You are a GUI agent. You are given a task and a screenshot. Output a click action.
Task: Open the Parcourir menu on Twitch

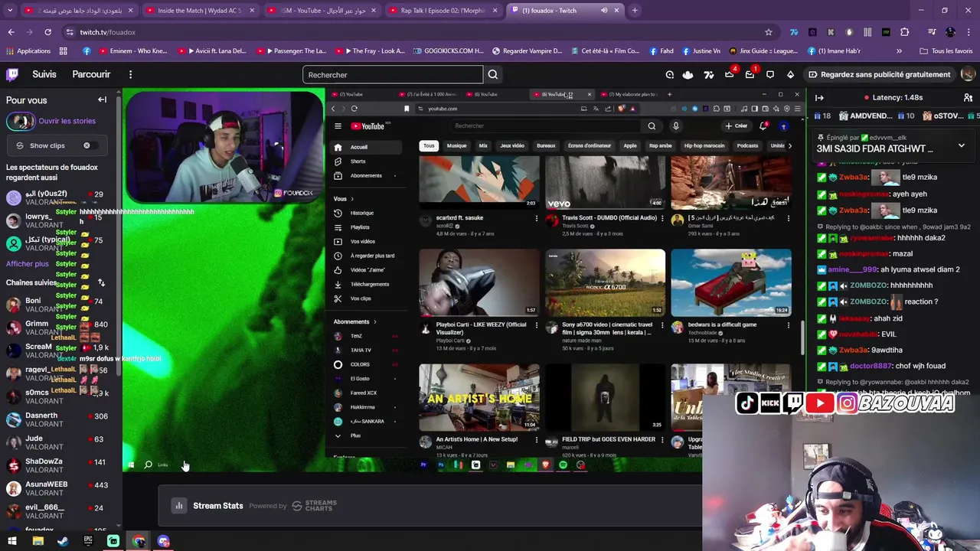click(91, 74)
